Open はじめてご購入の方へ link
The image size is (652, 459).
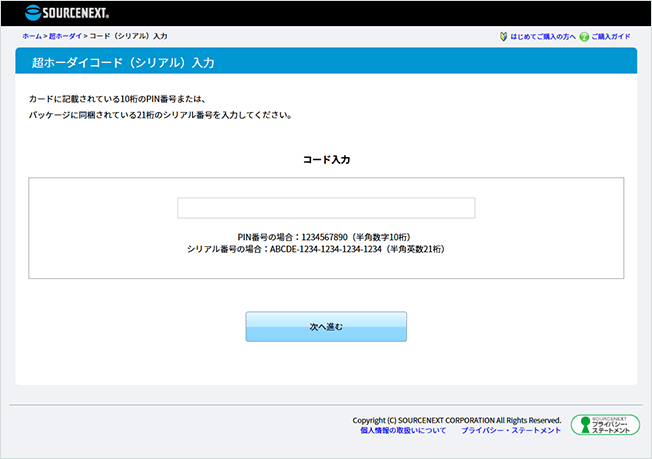click(543, 37)
